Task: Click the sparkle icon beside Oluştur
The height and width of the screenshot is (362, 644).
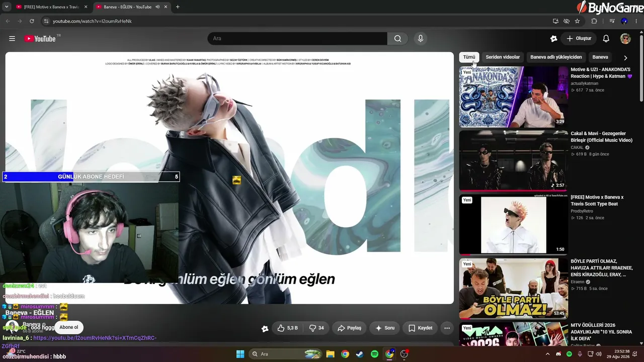Action: click(554, 39)
